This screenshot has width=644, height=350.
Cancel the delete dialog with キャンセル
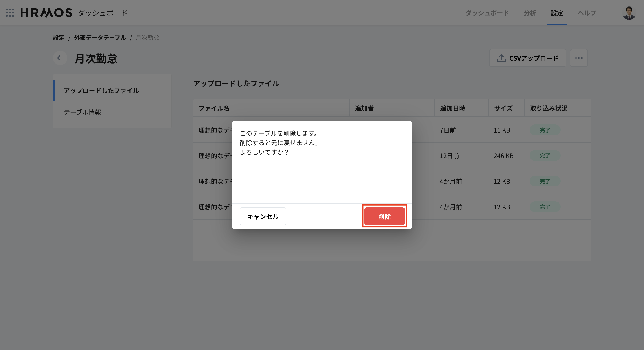pyautogui.click(x=263, y=216)
